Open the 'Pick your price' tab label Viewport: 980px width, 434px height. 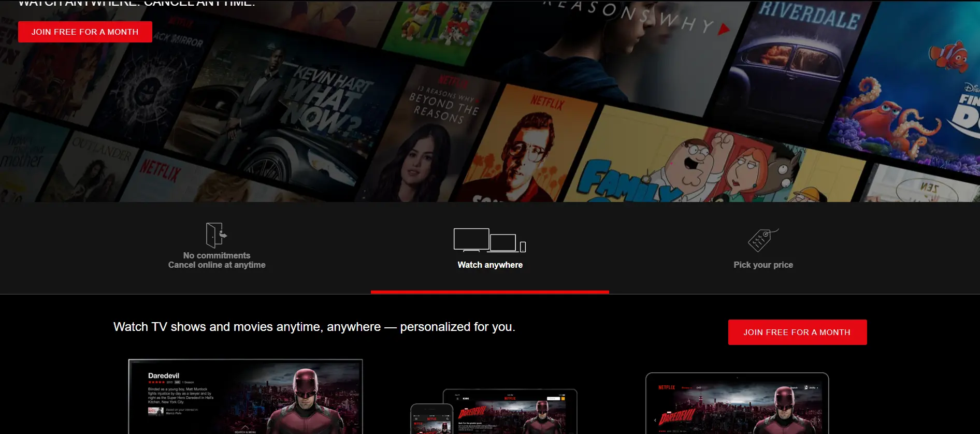tap(763, 265)
